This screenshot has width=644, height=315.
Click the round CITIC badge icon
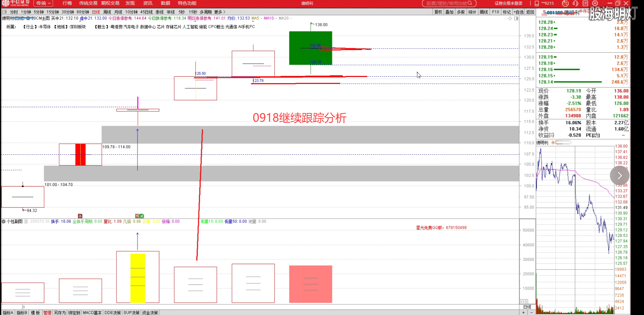pyautogui.click(x=565, y=3)
